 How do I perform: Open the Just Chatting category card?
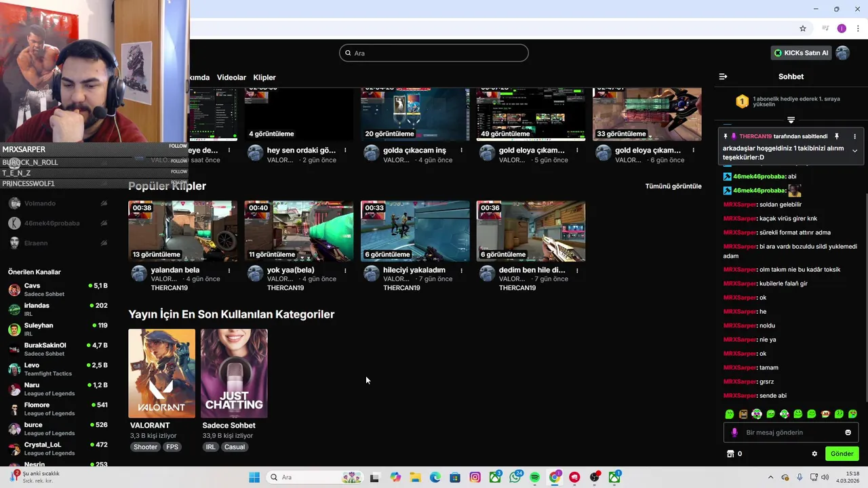click(x=234, y=373)
